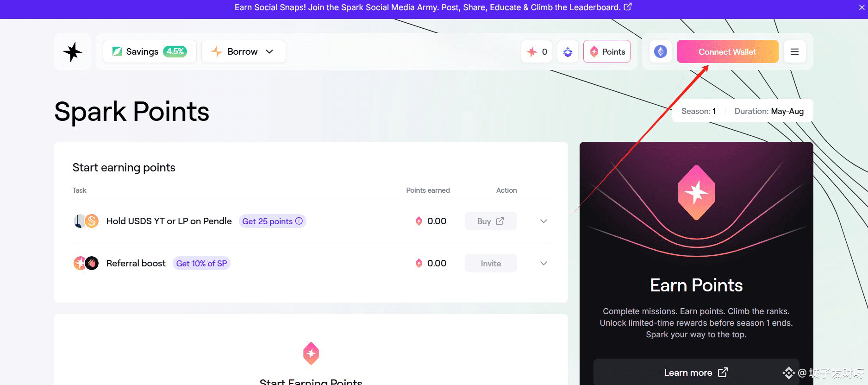Open the Savings 4.5% tab
This screenshot has width=868, height=385.
150,51
